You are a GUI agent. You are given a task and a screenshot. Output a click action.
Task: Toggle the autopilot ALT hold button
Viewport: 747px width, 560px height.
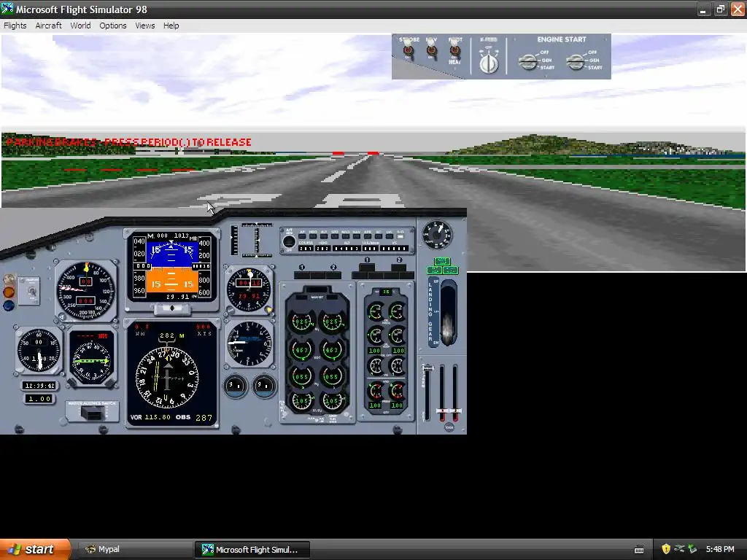(x=324, y=236)
